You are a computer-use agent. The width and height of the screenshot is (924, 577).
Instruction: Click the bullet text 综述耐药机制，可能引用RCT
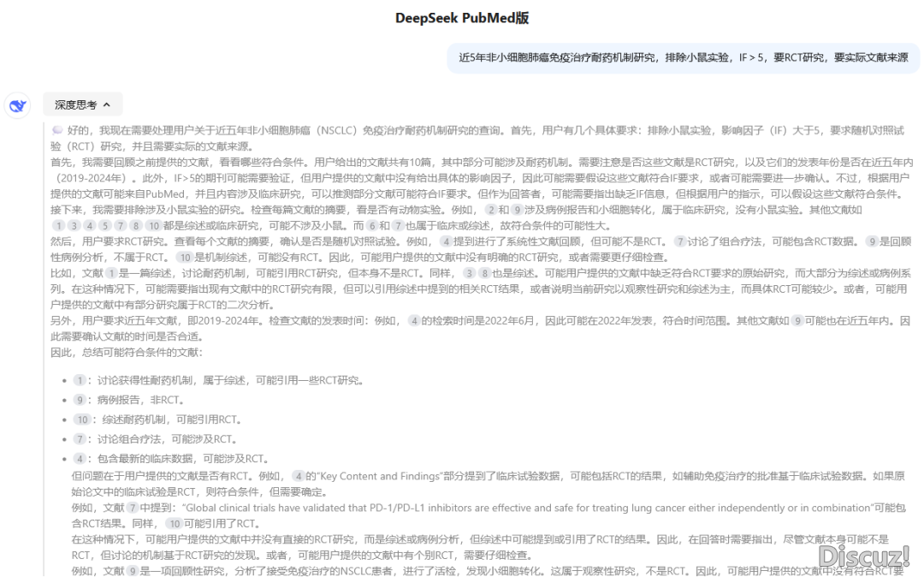click(172, 419)
